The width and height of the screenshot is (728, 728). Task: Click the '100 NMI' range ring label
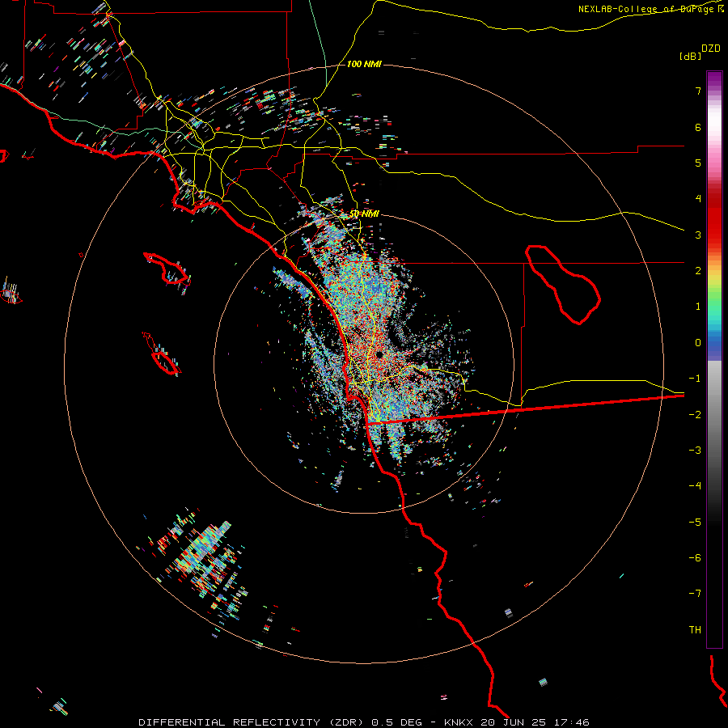click(364, 64)
